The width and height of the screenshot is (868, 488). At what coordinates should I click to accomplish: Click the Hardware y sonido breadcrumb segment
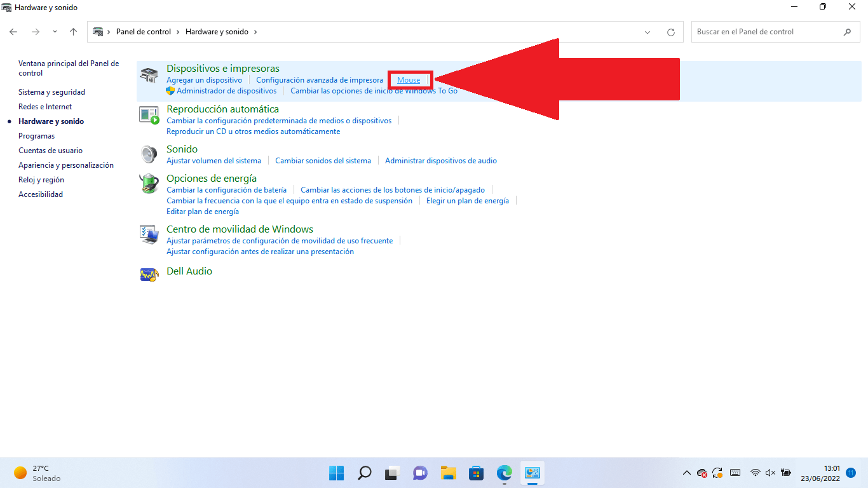[x=217, y=32]
